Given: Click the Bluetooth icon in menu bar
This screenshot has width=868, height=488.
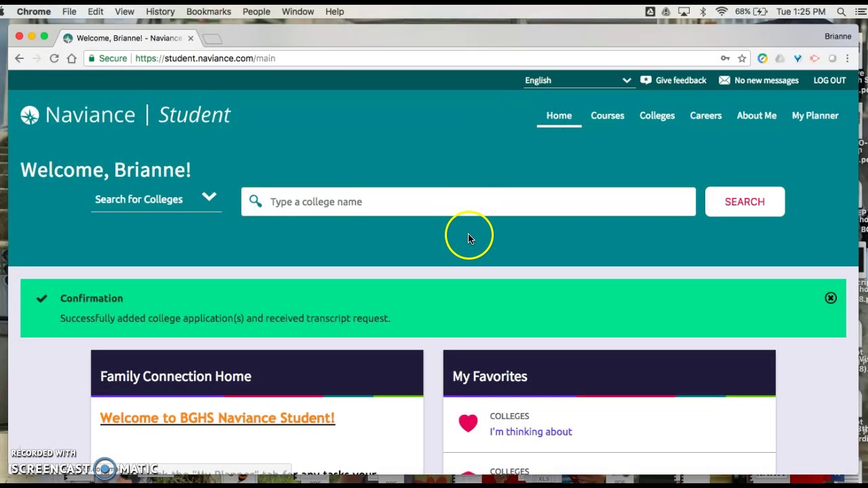Looking at the screenshot, I should point(703,12).
